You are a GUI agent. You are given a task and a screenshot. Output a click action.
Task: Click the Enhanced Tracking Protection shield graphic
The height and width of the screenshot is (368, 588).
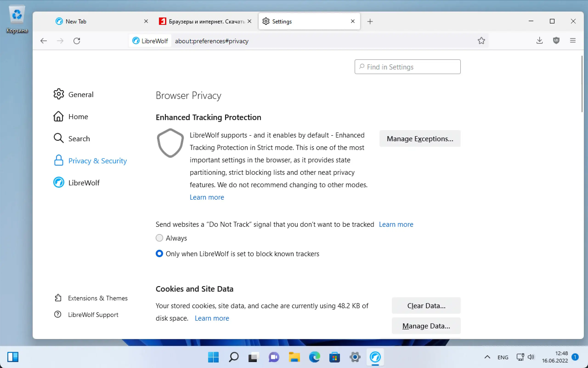170,143
